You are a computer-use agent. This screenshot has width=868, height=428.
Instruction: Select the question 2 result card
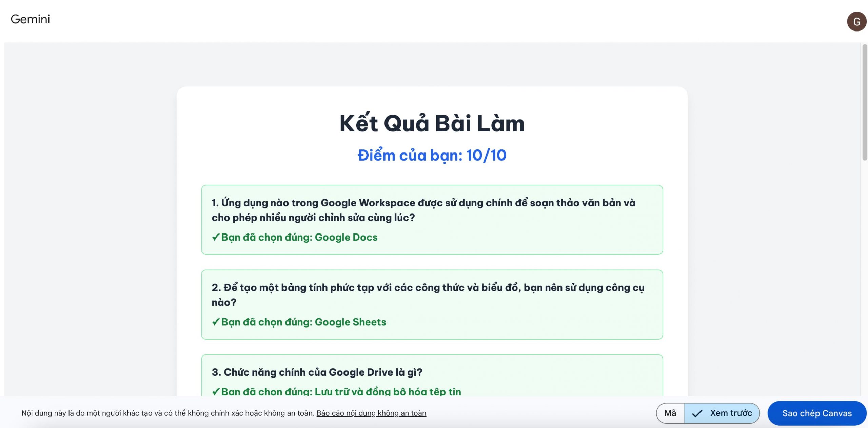(432, 304)
